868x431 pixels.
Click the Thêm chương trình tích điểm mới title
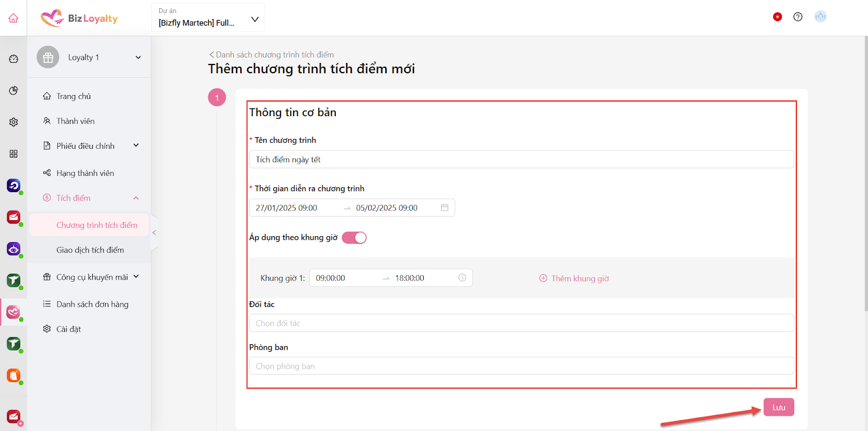311,69
